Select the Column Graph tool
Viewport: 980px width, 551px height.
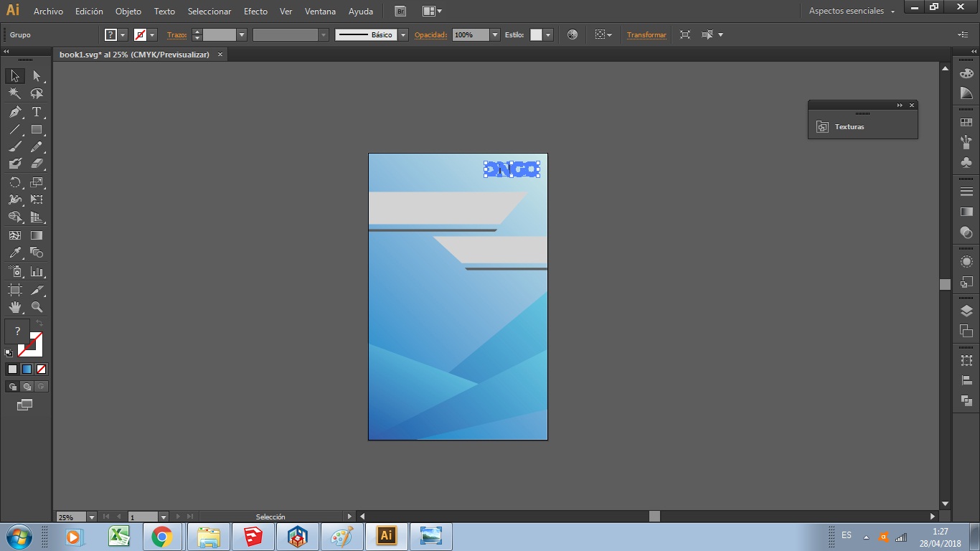point(37,272)
